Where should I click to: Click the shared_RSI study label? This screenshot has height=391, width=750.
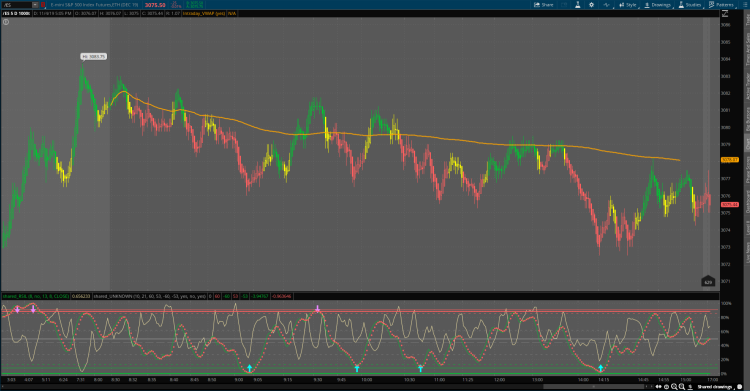pos(36,296)
